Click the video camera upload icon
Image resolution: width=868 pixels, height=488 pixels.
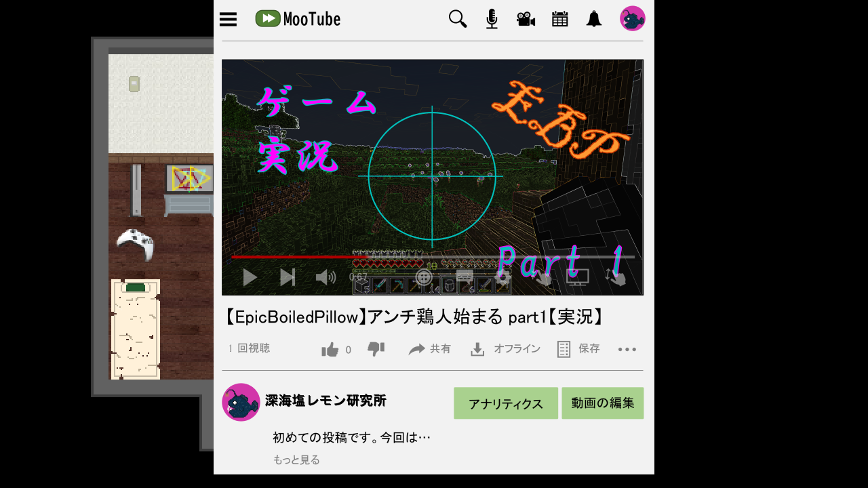pos(526,19)
